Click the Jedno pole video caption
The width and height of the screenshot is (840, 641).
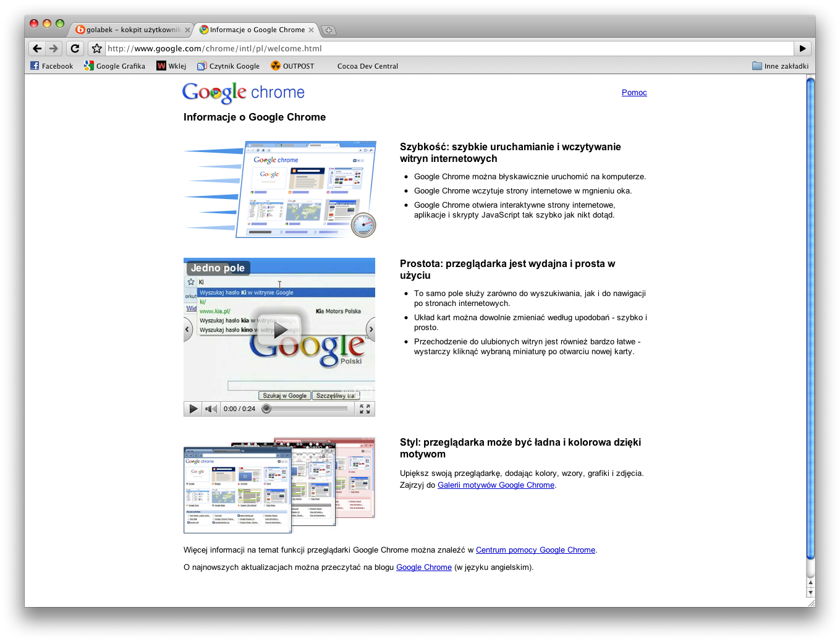(x=218, y=268)
